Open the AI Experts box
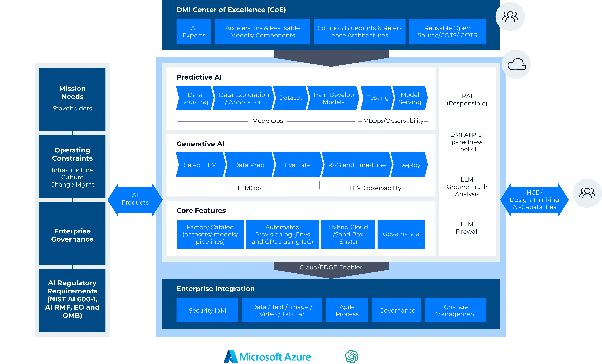 point(194,31)
